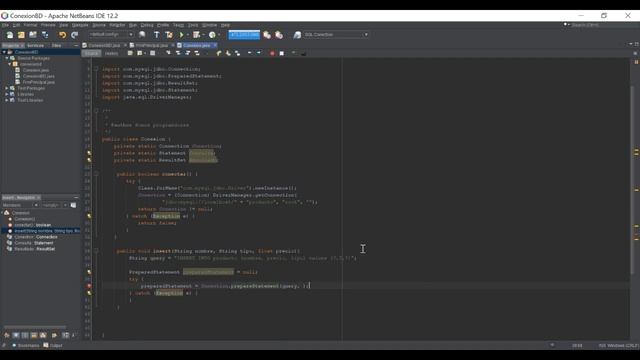Close the Conexion.java editor tab
The width and height of the screenshot is (640, 360).
click(x=215, y=45)
